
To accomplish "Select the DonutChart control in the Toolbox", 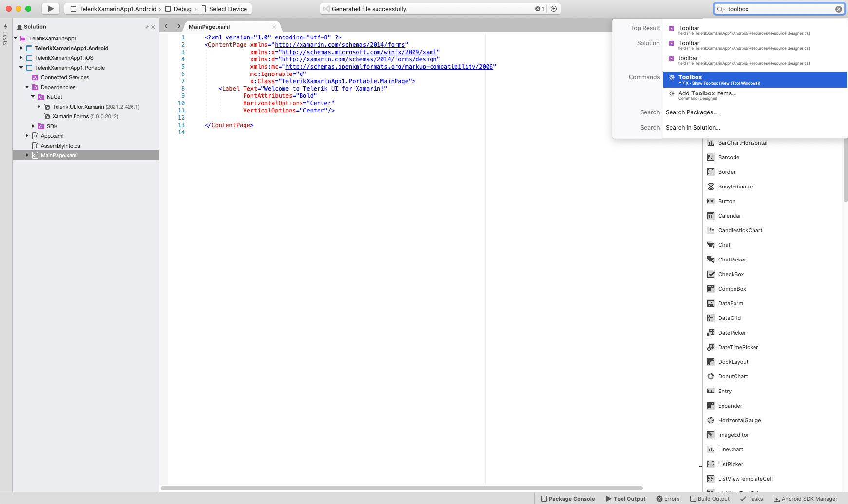I will (732, 376).
